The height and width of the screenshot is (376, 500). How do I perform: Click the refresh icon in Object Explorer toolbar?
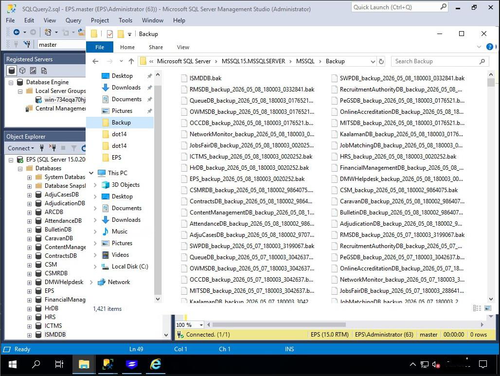click(x=83, y=148)
